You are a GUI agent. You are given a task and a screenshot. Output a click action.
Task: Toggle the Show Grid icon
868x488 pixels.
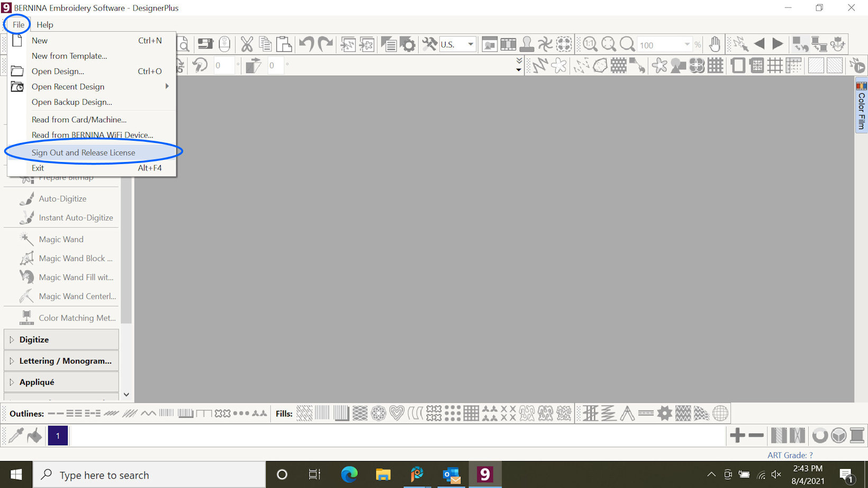point(775,66)
